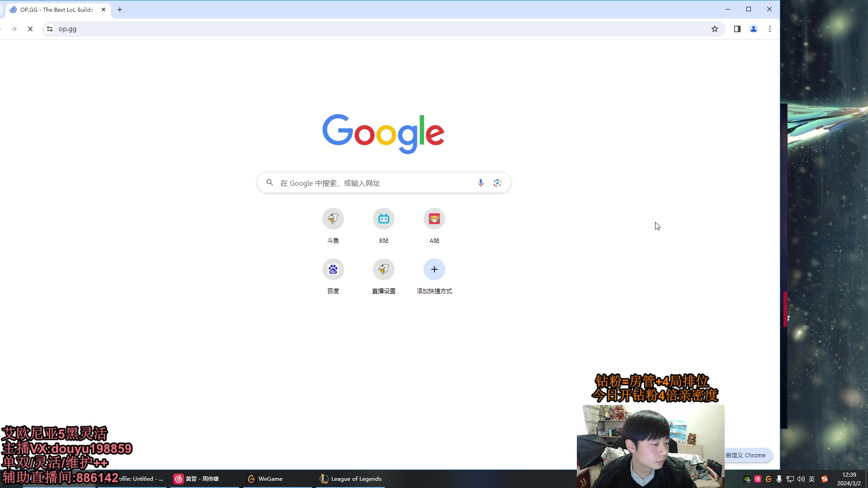This screenshot has width=868, height=488.
Task: Open a new browser tab
Action: [119, 9]
